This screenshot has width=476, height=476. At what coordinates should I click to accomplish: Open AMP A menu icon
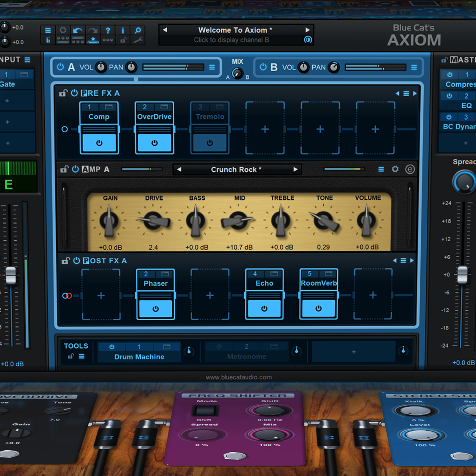381,169
